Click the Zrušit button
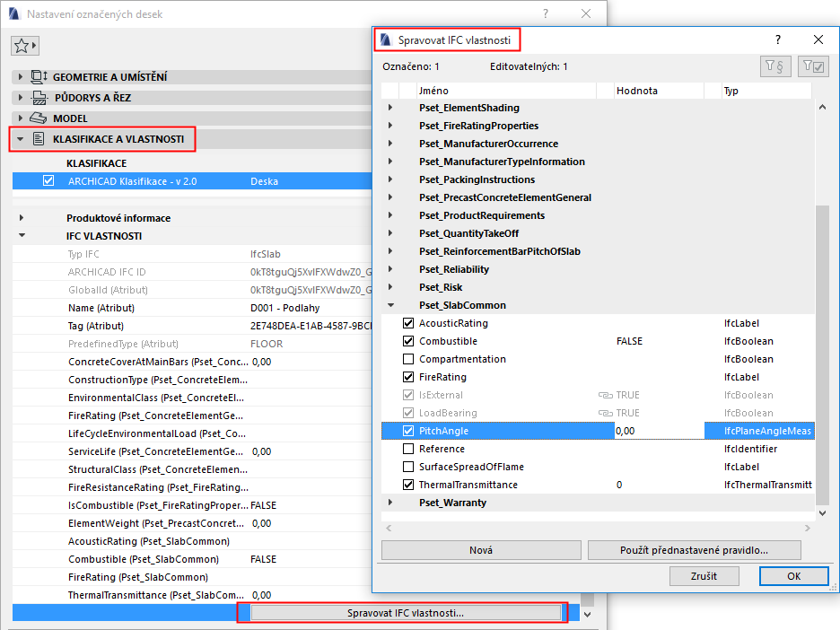The width and height of the screenshot is (840, 630). (x=704, y=576)
